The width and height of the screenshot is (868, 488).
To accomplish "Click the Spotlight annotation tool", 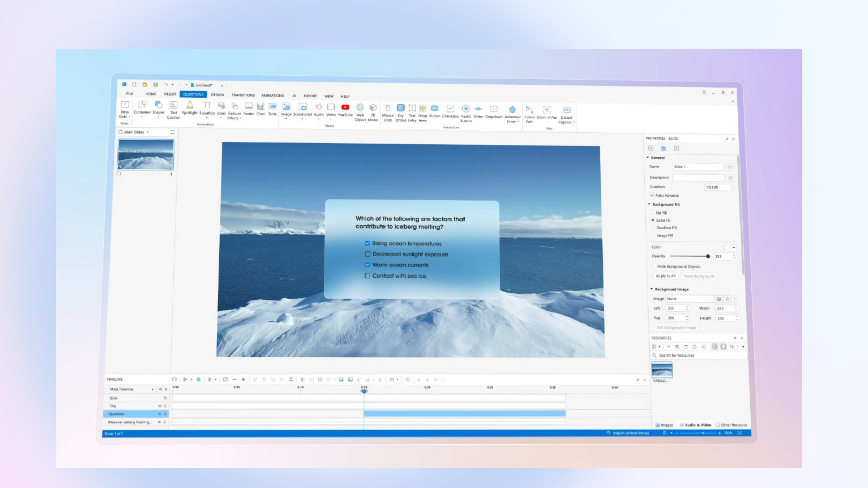I will 190,108.
